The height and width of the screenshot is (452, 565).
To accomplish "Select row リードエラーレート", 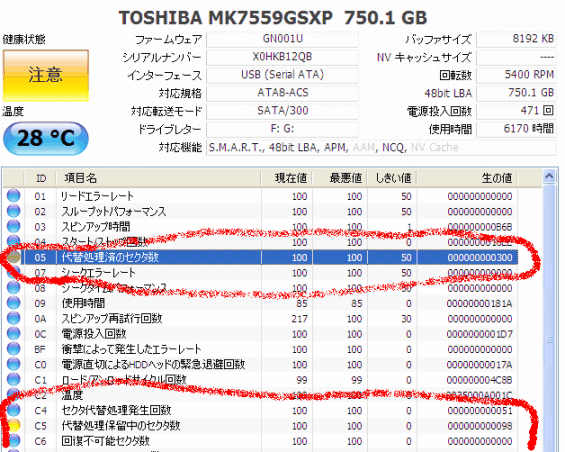I will (261, 196).
